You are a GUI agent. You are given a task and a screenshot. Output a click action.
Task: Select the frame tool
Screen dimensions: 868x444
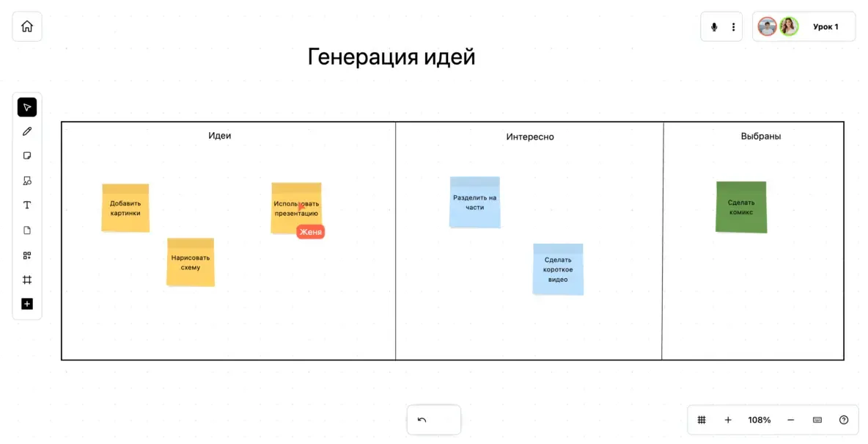[x=26, y=279]
